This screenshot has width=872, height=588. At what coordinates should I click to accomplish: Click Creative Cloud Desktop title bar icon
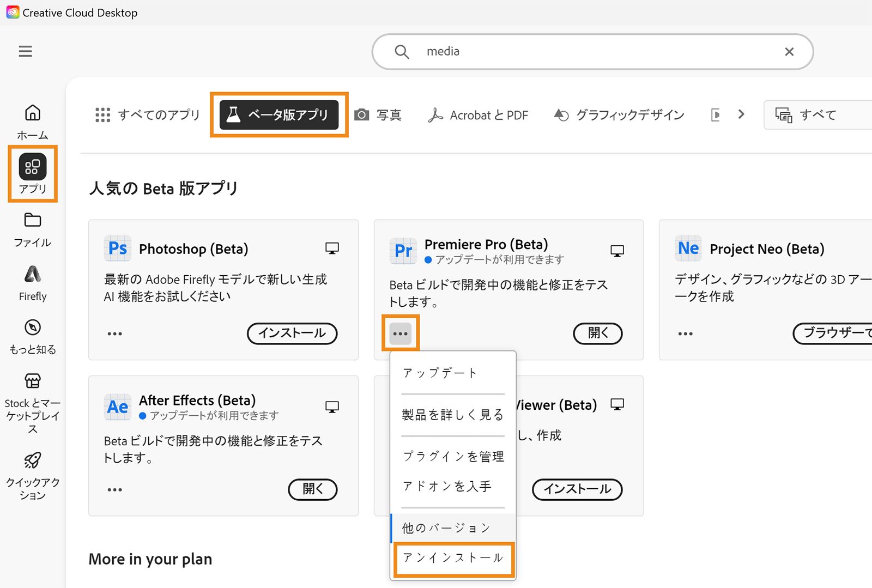click(x=13, y=12)
